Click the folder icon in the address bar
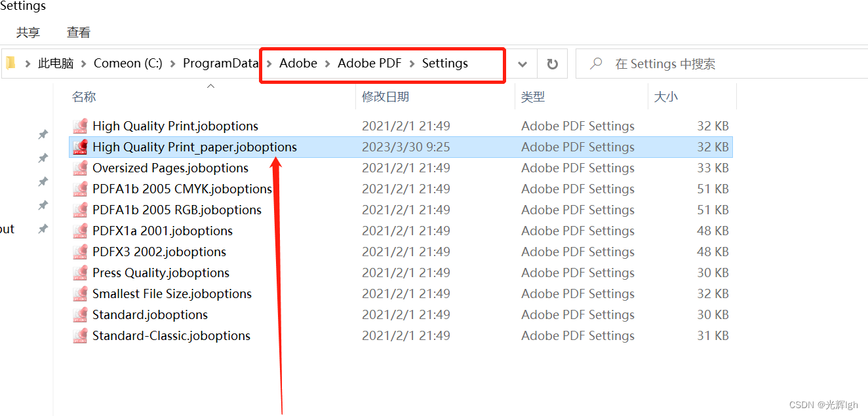This screenshot has height=416, width=868. 10,63
